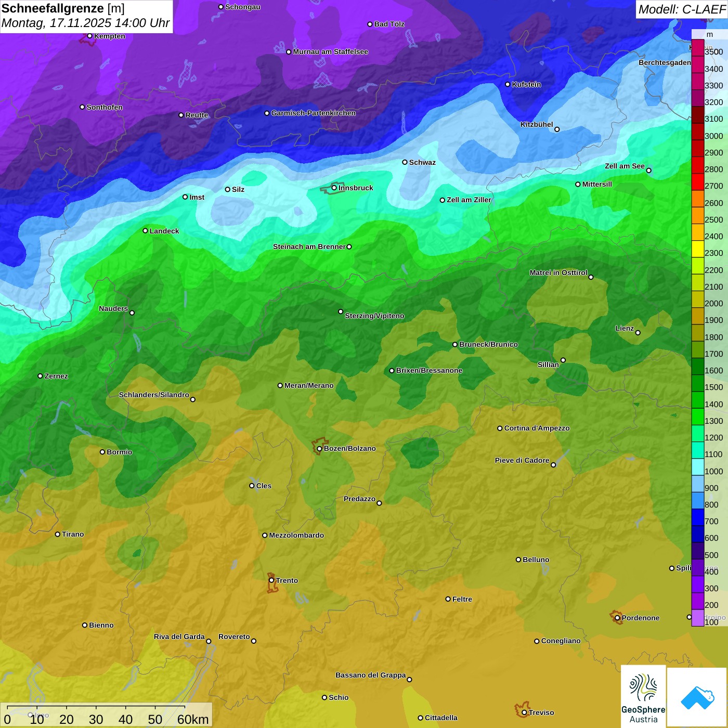This screenshot has width=728, height=728.
Task: Click the legend value '1500'
Action: [x=714, y=387]
